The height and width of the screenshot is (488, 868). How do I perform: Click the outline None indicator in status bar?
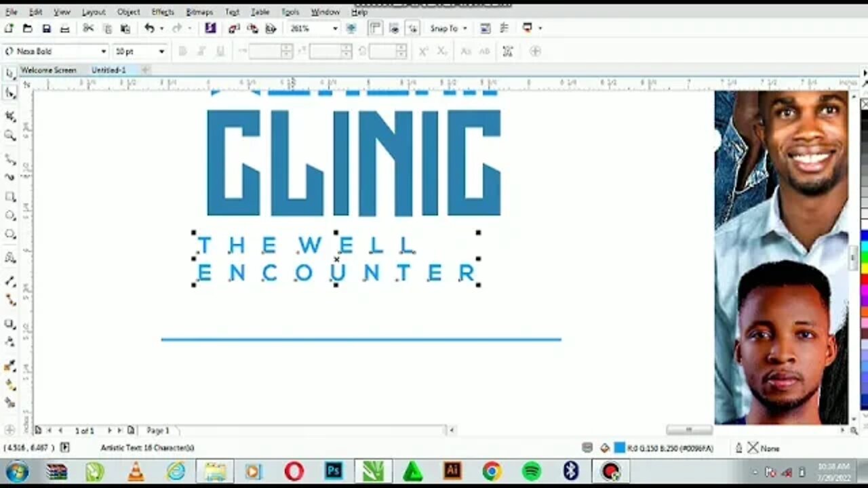tap(764, 448)
